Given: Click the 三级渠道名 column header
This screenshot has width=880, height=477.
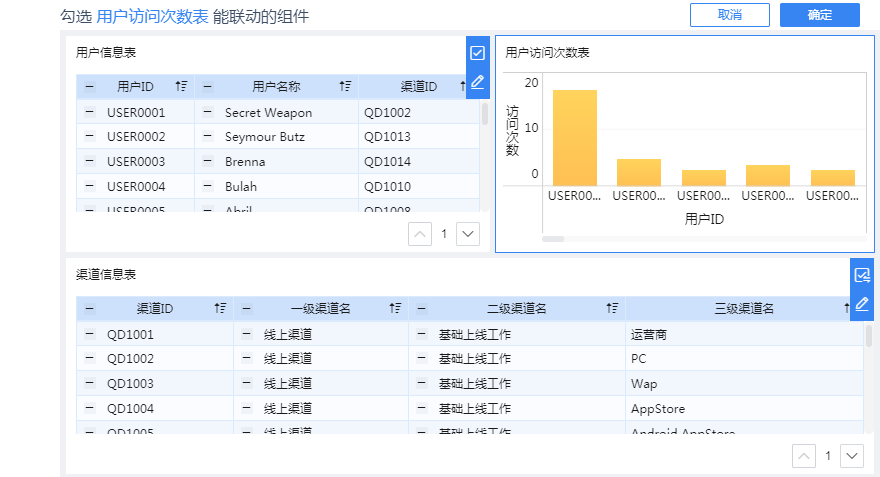Looking at the screenshot, I should click(744, 309).
